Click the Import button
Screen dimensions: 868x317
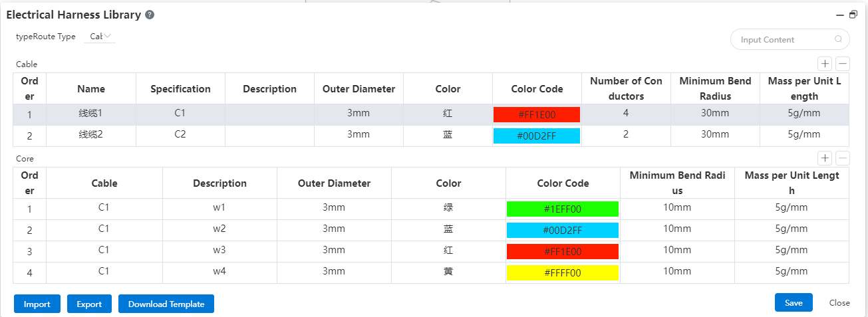(x=37, y=304)
